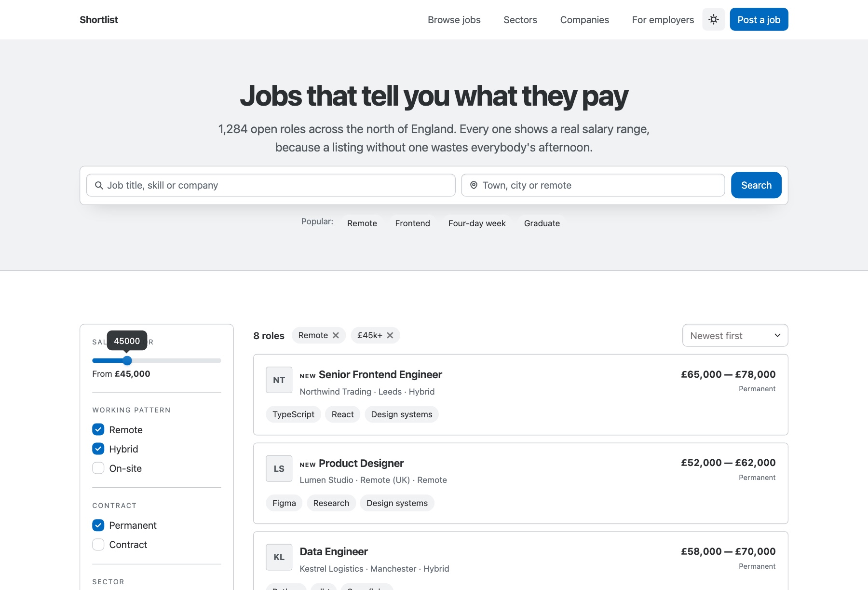
Task: Open the Newest first sort dropdown
Action: point(735,335)
